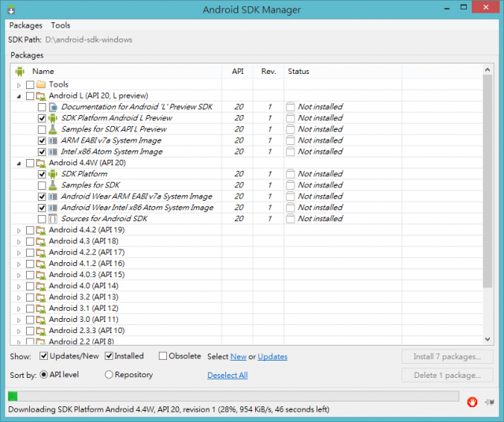Click the Android 4.2.2 (API 17) folder icon
Screen dimensions: 504x422
41,253
